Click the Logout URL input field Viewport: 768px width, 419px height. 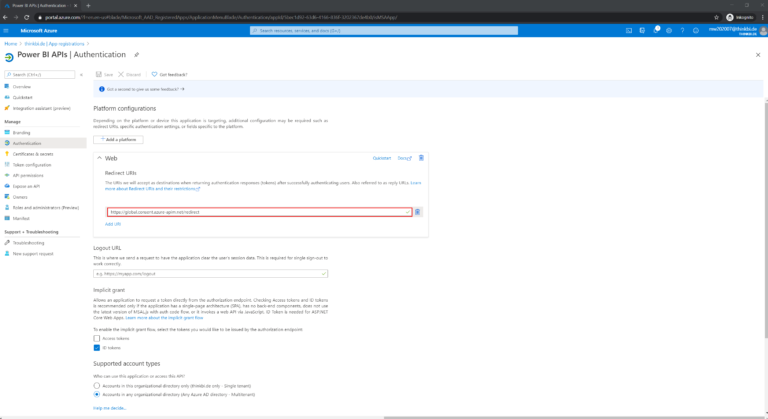(210, 273)
